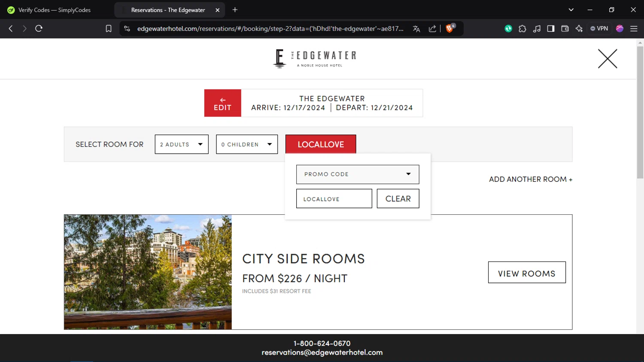The width and height of the screenshot is (644, 362).
Task: Click the red EDIT button
Action: 223,103
